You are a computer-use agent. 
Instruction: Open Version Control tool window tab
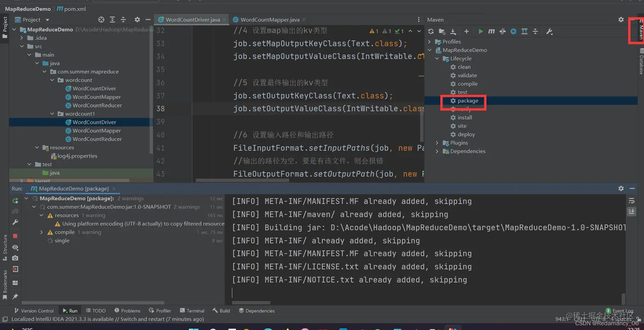pos(34,311)
